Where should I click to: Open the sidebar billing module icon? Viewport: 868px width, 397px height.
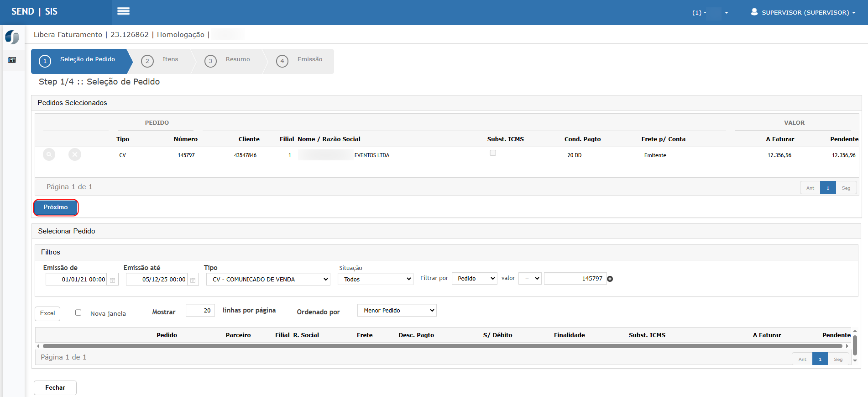[x=12, y=60]
